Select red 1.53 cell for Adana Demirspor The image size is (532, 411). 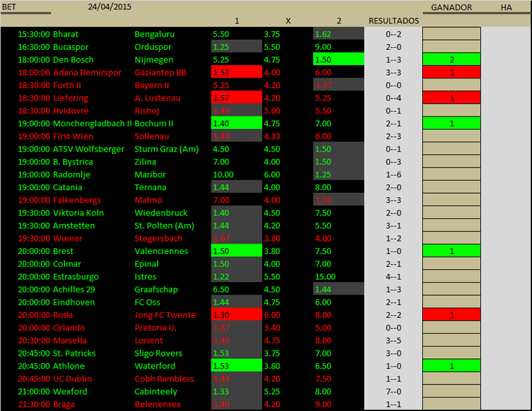[x=237, y=72]
